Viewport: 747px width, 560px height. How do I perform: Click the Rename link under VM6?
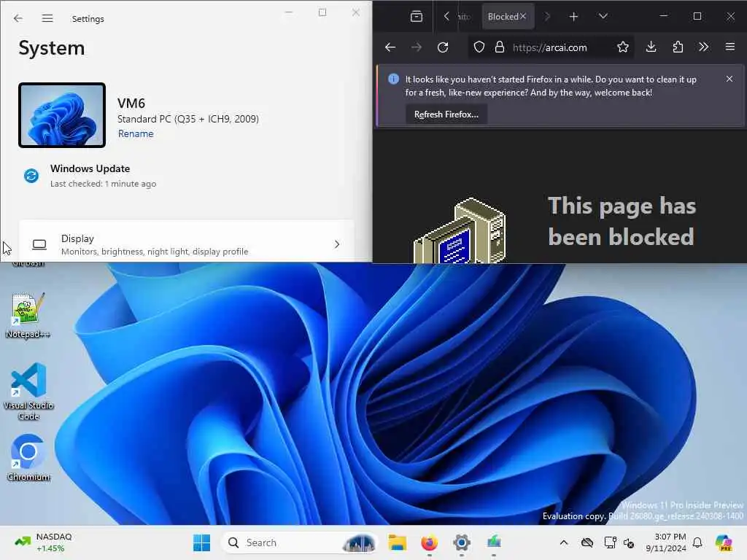pos(136,134)
